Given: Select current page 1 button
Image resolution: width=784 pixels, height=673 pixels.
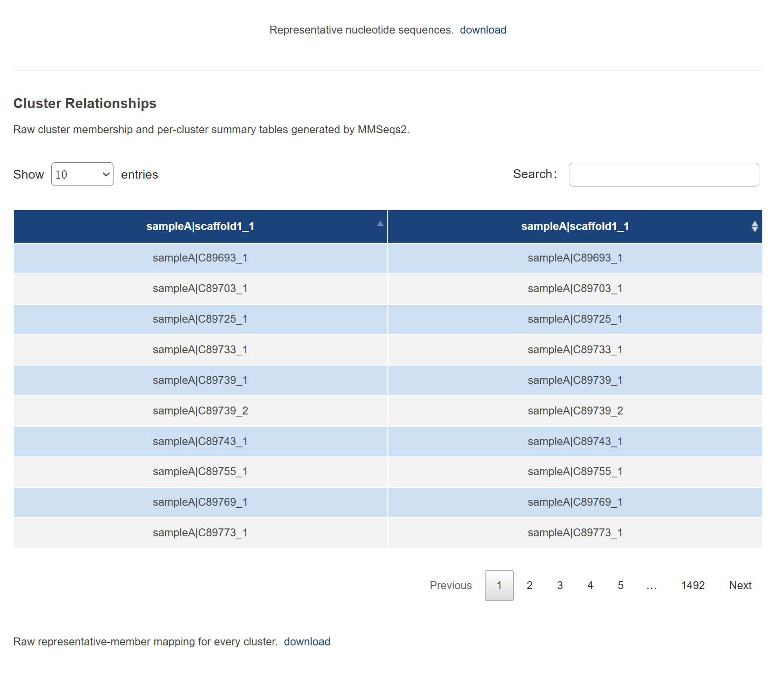Looking at the screenshot, I should tap(499, 586).
